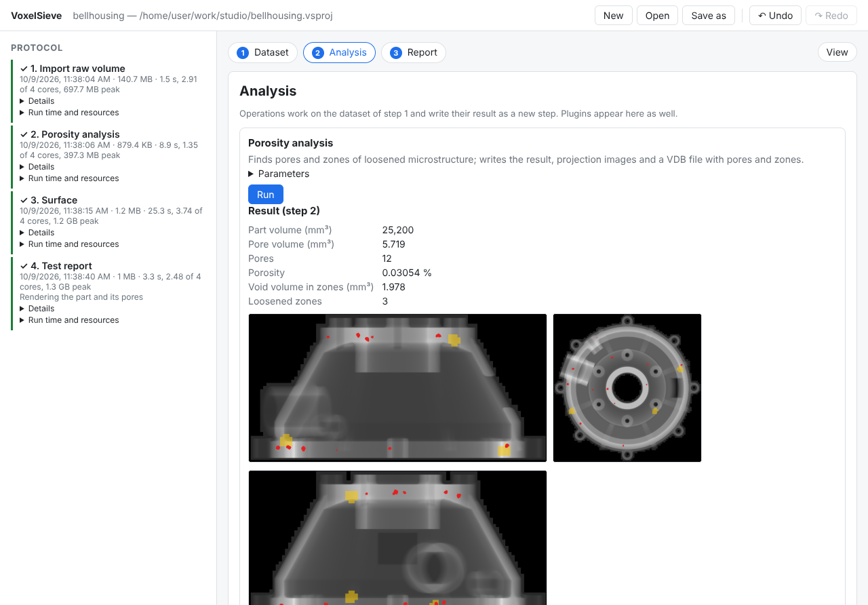This screenshot has width=868, height=605.
Task: Click the Porosity value 0.03054 %
Action: tap(407, 273)
